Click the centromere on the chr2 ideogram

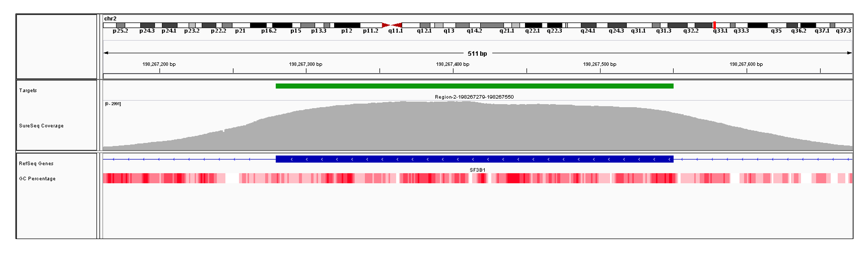(392, 25)
